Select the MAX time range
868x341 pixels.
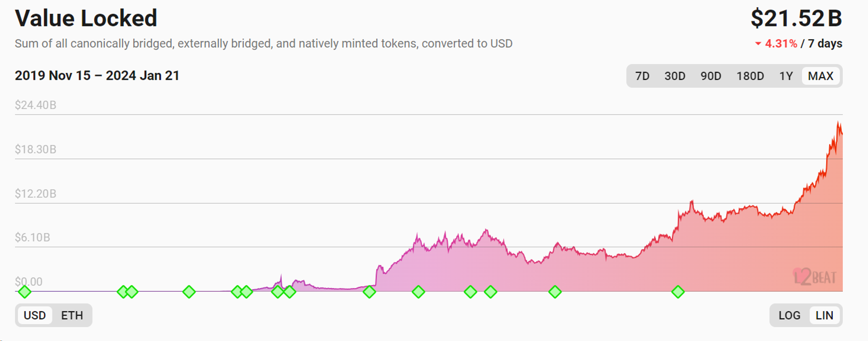point(820,76)
